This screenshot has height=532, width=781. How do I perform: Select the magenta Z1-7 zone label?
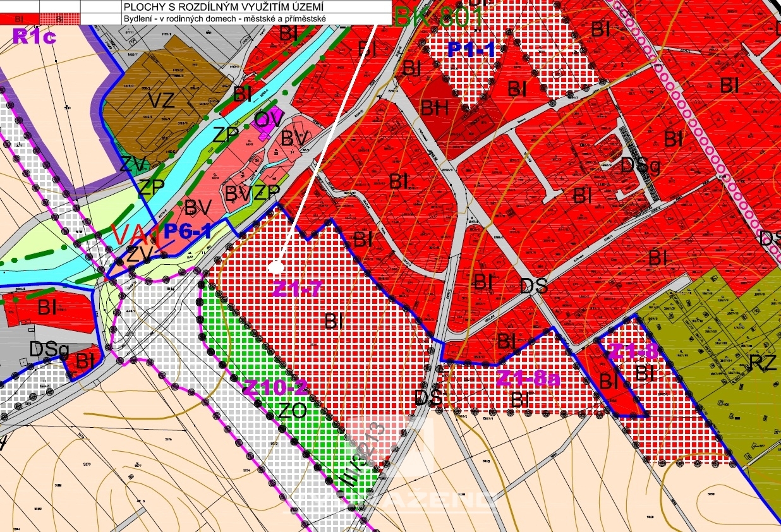[x=298, y=289]
